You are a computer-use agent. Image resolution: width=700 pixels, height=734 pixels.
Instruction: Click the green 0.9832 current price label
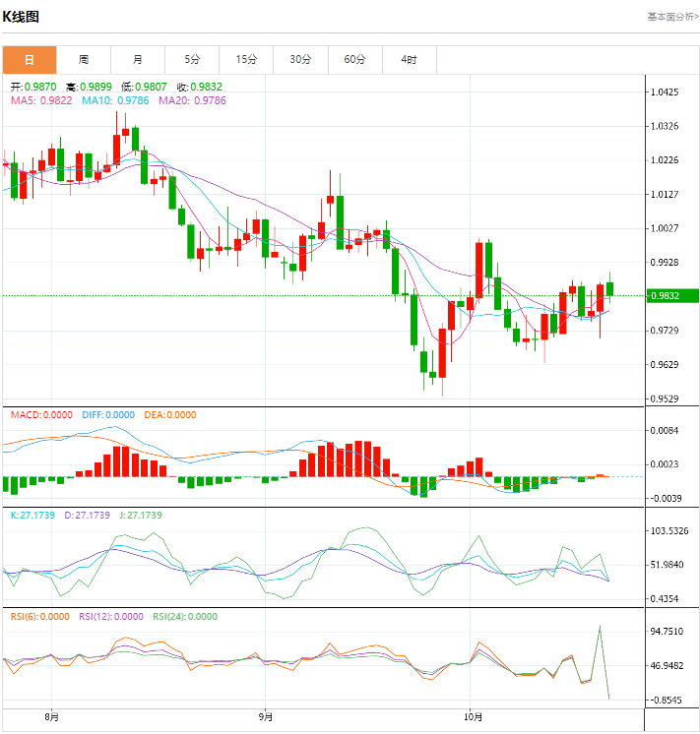tap(672, 296)
